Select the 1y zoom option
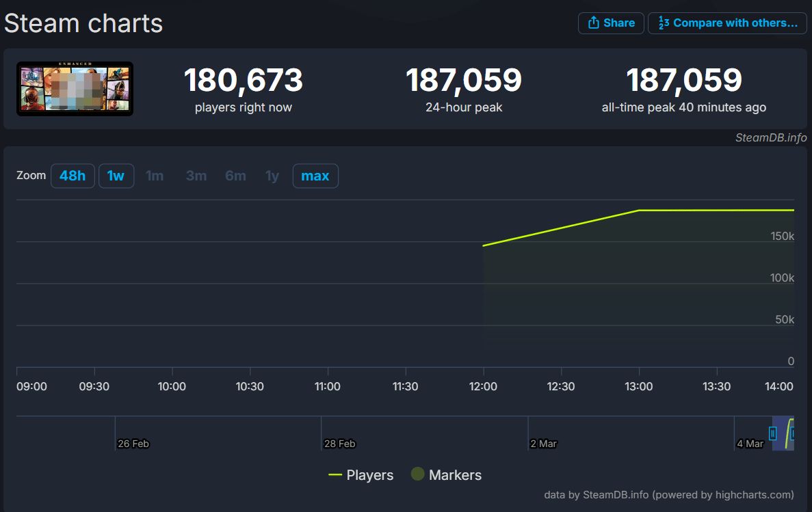 (272, 176)
